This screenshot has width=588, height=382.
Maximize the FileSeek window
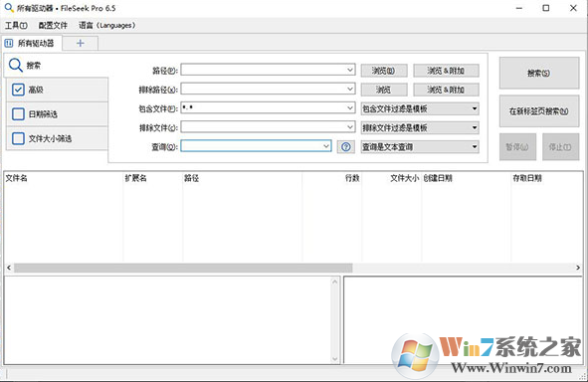pyautogui.click(x=546, y=8)
